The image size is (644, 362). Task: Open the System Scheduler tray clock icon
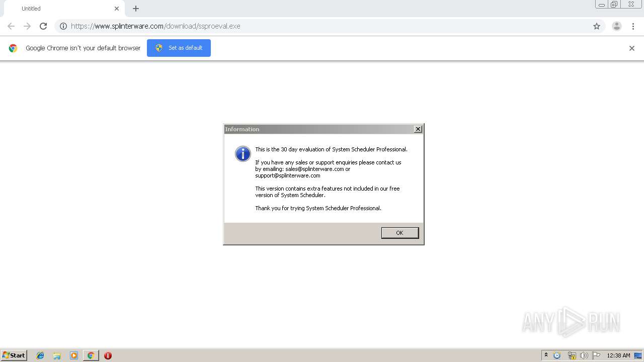pos(557,355)
